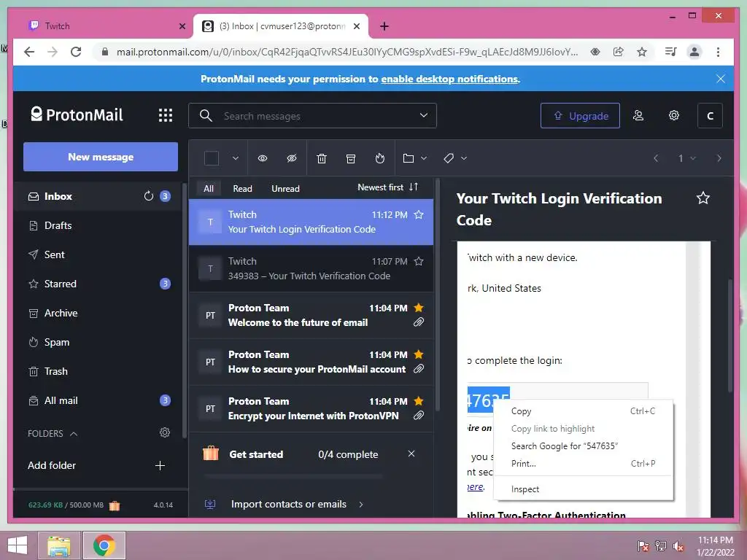Bookmark this page with the star icon
This screenshot has width=747, height=560.
tap(642, 52)
